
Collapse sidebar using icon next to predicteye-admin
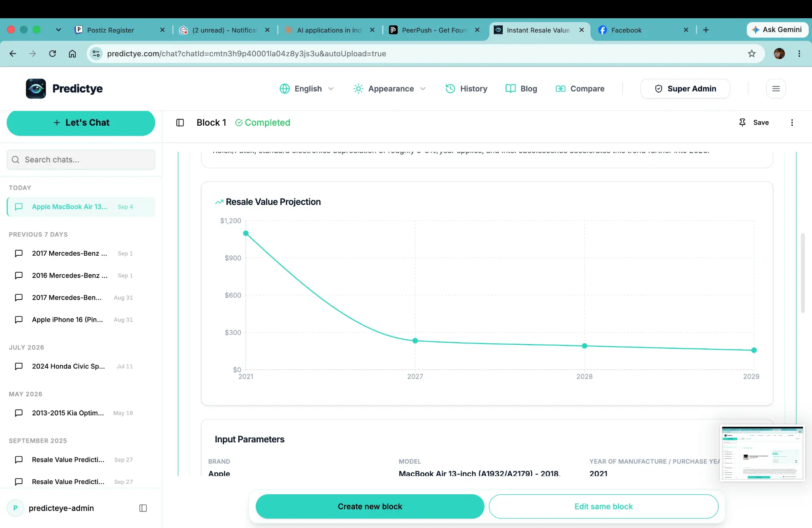pyautogui.click(x=143, y=508)
